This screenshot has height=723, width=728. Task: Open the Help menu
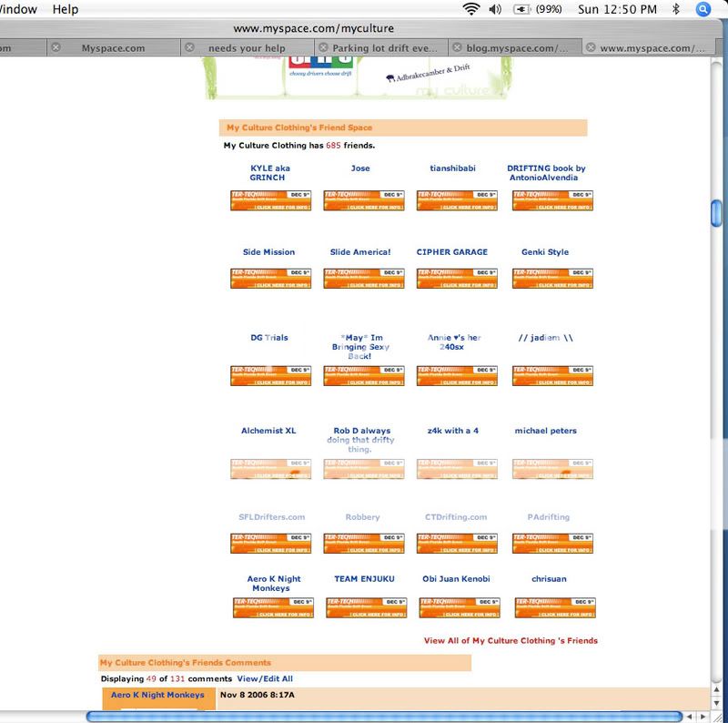point(66,9)
